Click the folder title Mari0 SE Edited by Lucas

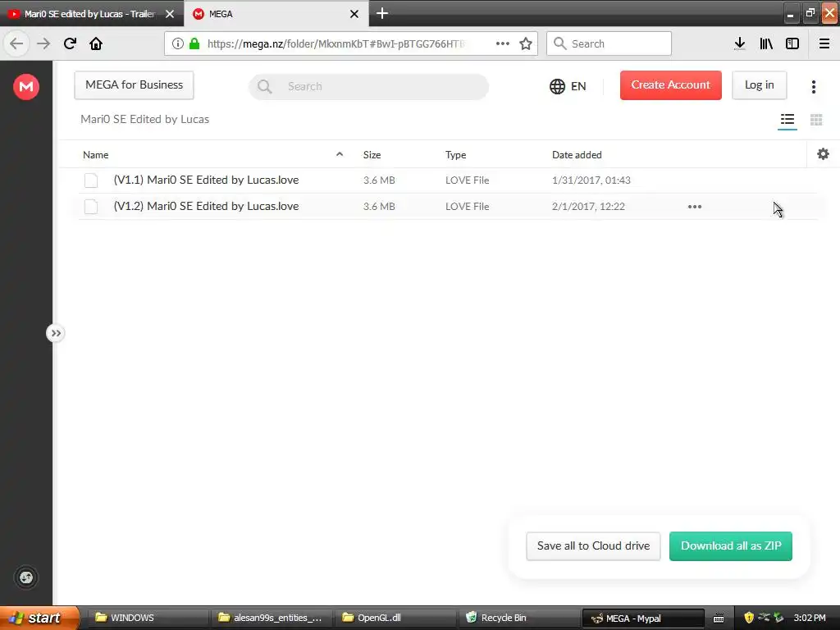tap(144, 119)
